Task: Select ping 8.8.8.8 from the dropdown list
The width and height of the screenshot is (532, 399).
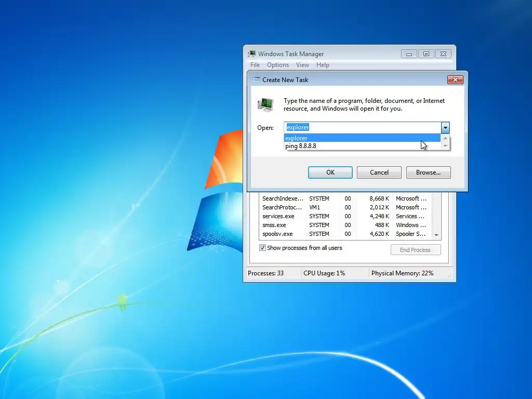Action: (x=362, y=146)
